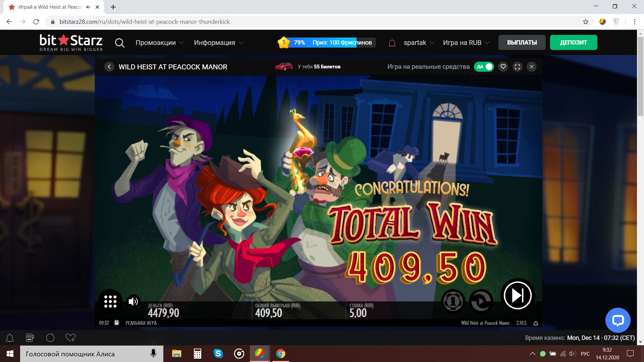Viewport: 644px width, 362px height.
Task: Close the game panel
Action: [532, 67]
